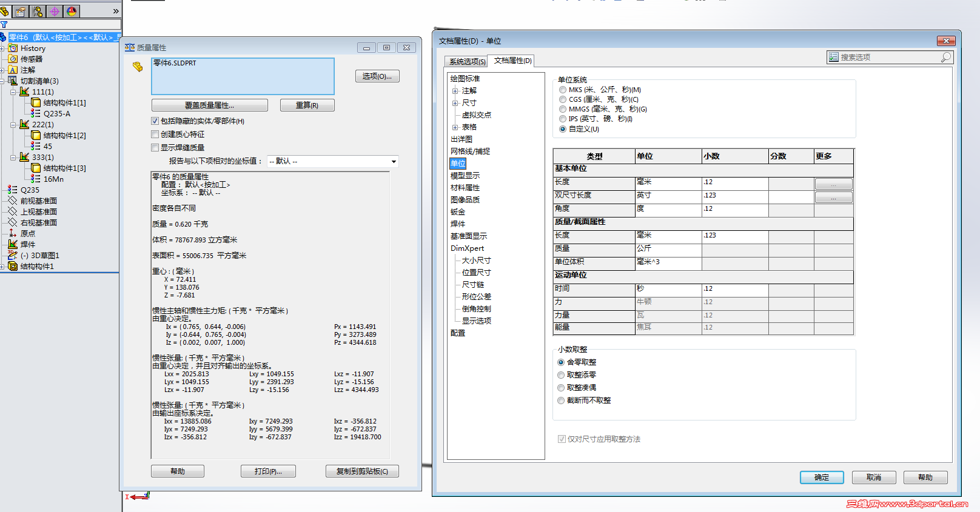Viewport: 980px width, 512px height.
Task: Open 图像品质 in the properties list
Action: [465, 200]
